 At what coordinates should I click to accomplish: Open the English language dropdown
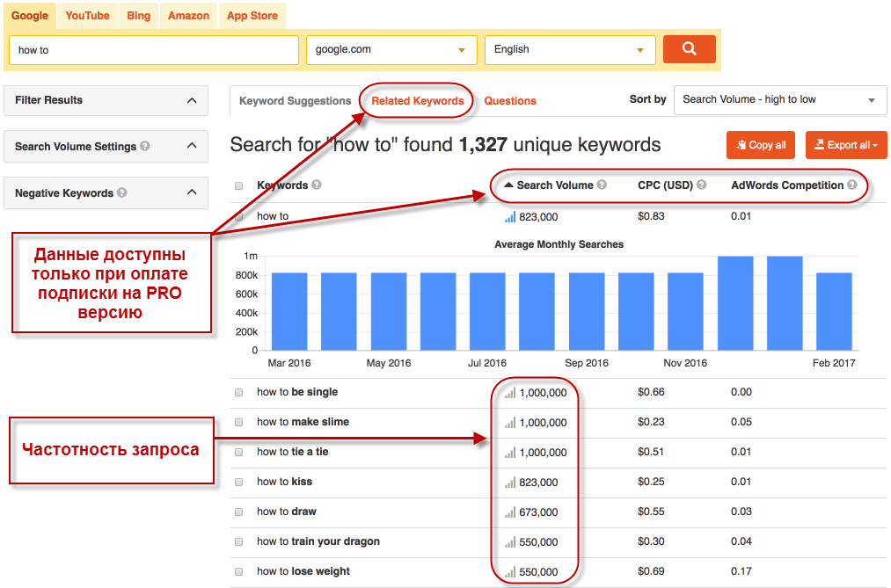pos(570,50)
